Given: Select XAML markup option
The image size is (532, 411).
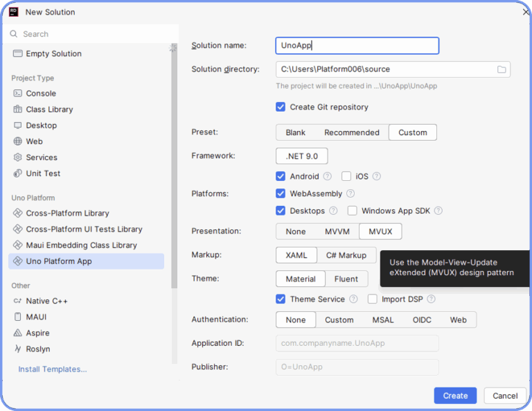Looking at the screenshot, I should coord(296,255).
